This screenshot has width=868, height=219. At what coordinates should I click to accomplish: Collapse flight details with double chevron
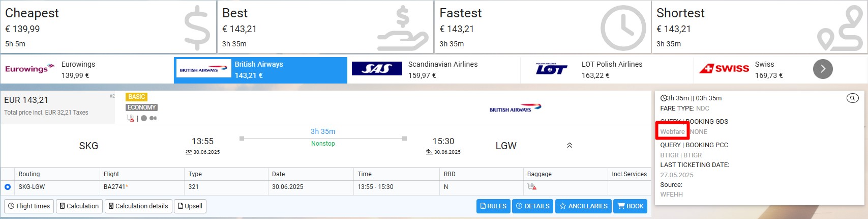coord(570,145)
